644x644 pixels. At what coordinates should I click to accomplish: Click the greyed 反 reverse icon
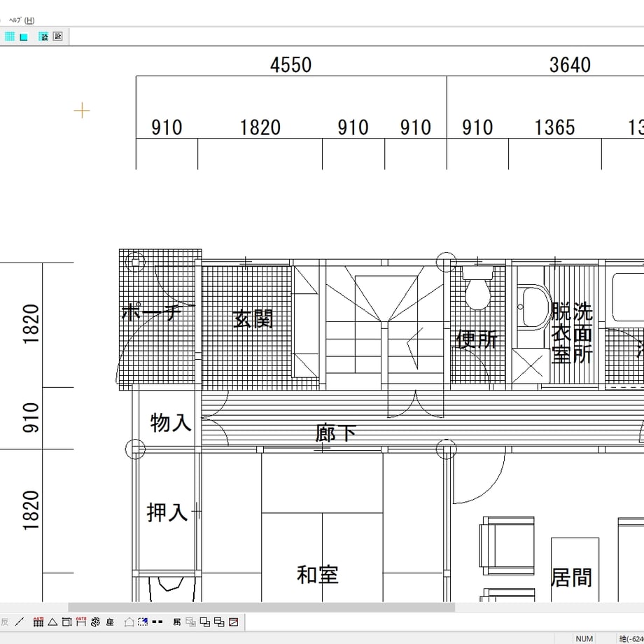[4, 622]
